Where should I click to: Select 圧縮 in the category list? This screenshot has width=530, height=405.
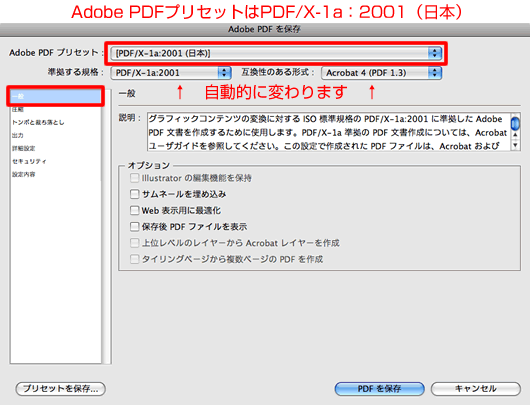[55, 110]
